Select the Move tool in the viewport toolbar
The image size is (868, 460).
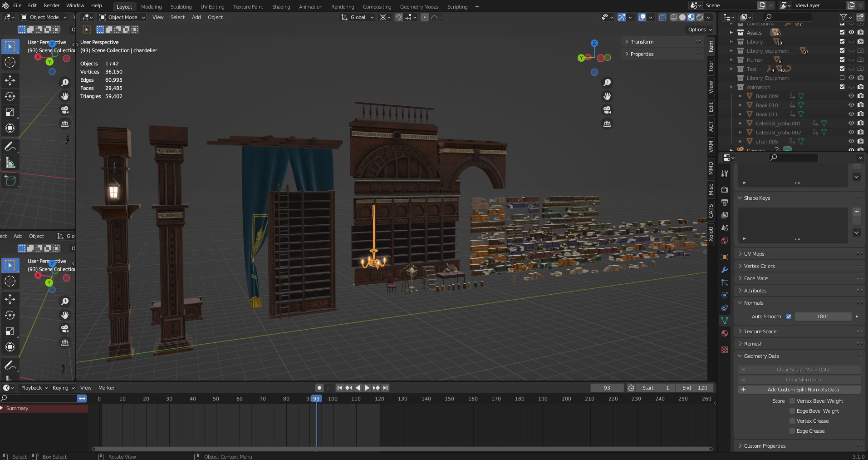pos(10,80)
